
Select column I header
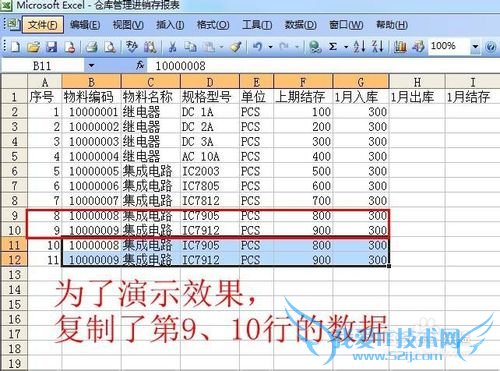click(x=473, y=82)
